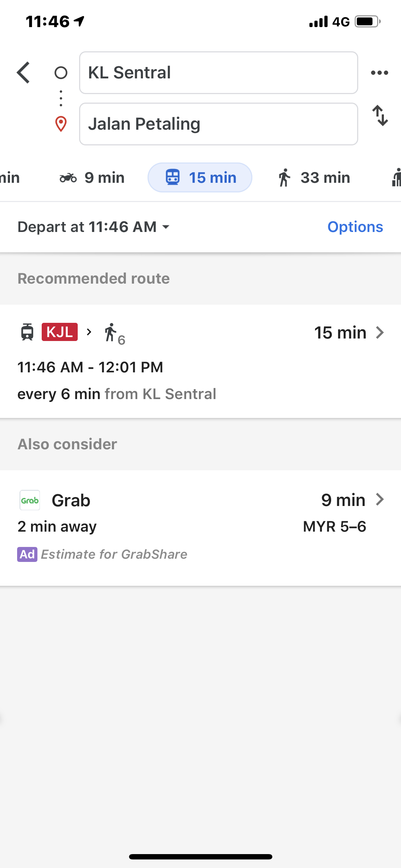Expand the 15 min route details chevron
The image size is (401, 868).
click(x=380, y=333)
